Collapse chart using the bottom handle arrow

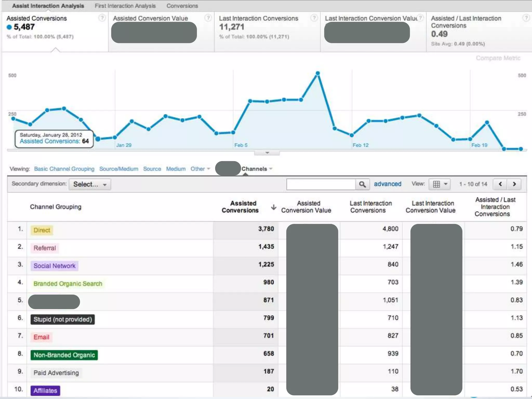pos(267,153)
